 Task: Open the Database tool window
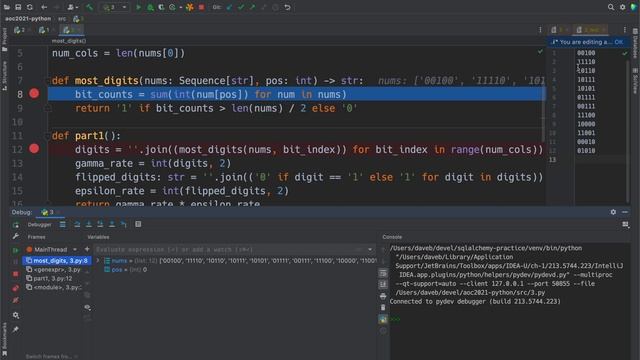coord(636,44)
